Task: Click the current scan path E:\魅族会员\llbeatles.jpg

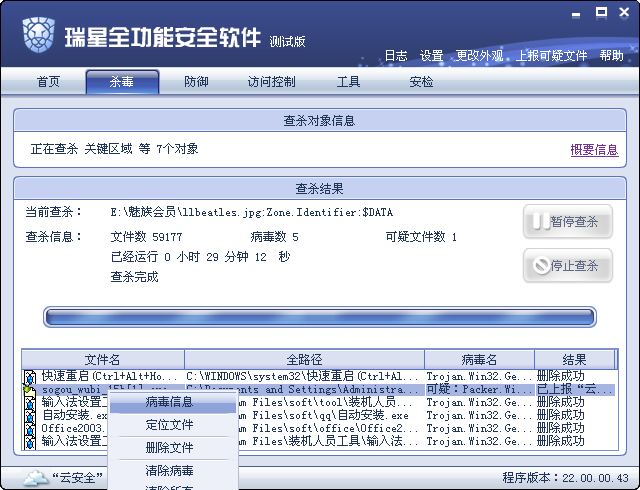Action: click(x=251, y=212)
